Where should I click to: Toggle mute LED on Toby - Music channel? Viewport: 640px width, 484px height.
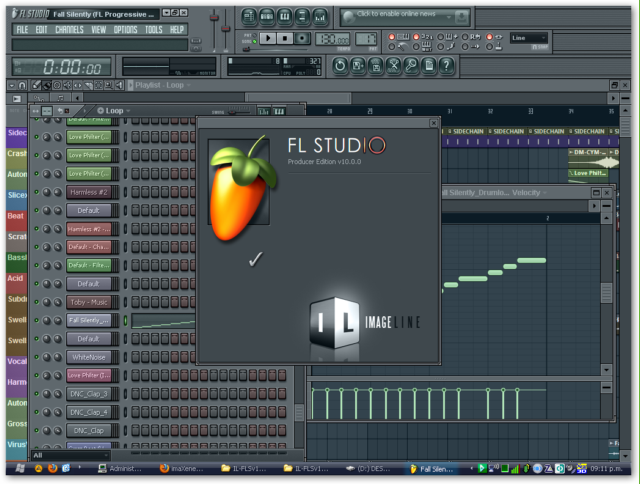tap(36, 302)
